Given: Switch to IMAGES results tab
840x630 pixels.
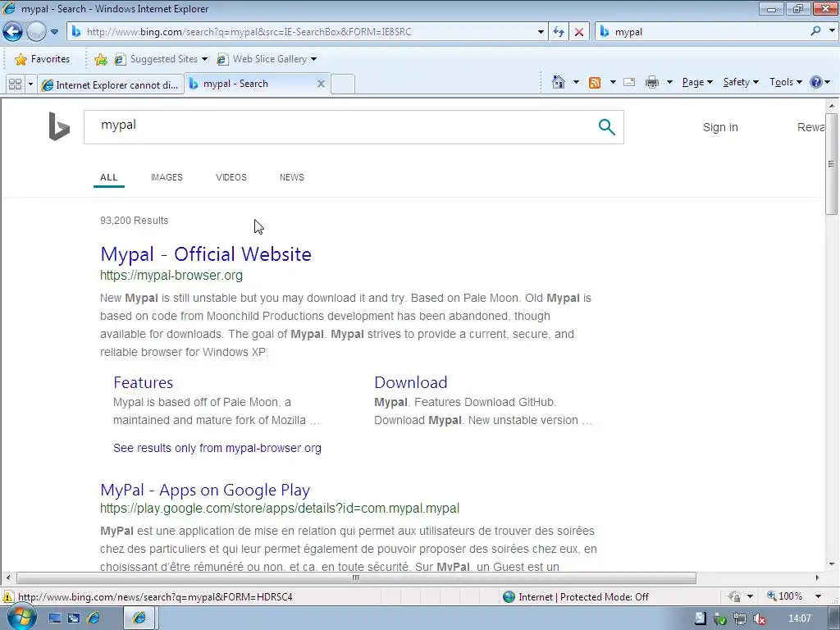Looking at the screenshot, I should click(167, 177).
